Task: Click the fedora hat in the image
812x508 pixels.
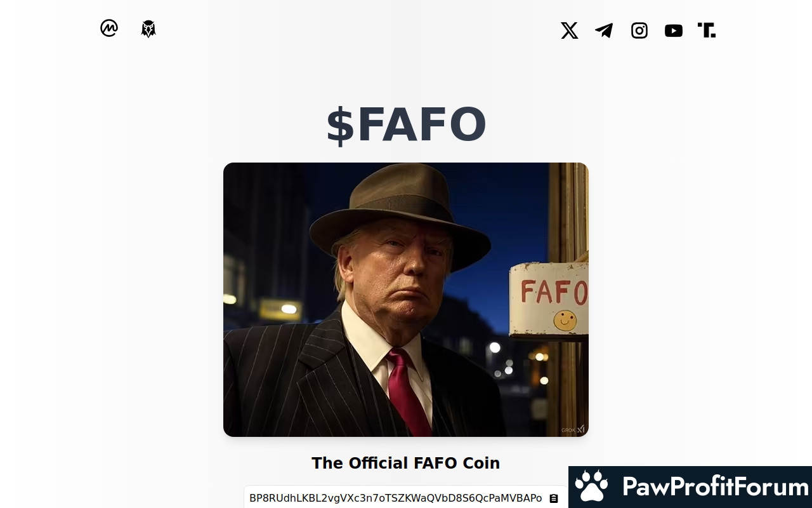Action: pyautogui.click(x=400, y=216)
